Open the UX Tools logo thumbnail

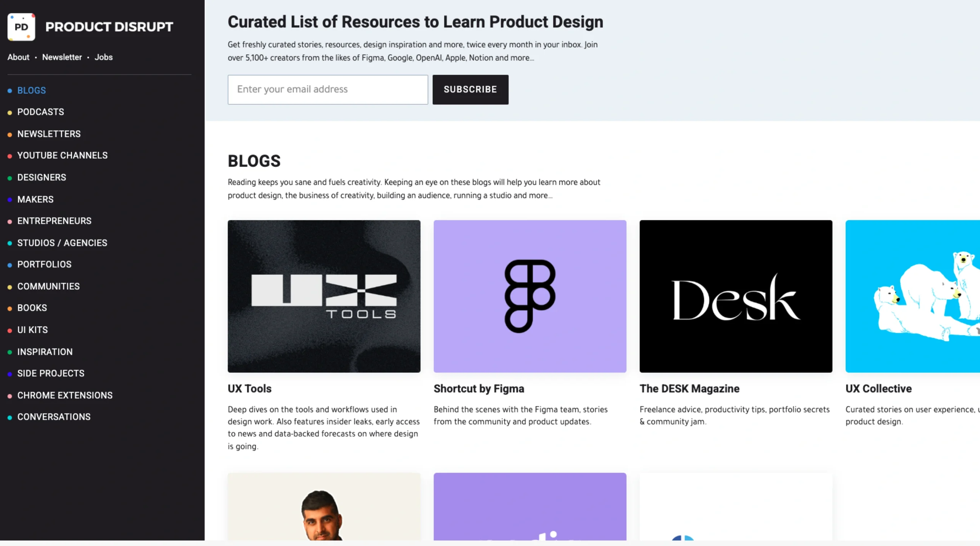click(324, 296)
